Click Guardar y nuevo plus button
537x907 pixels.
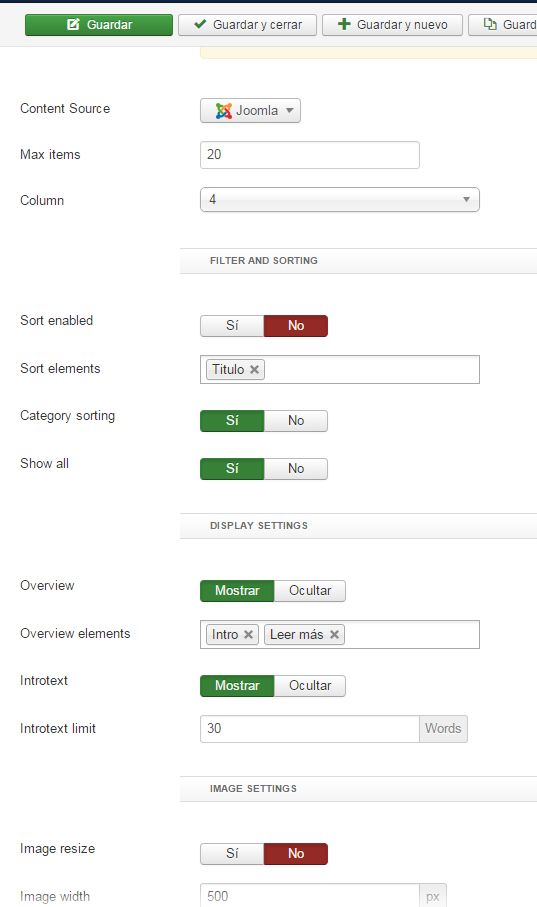point(392,25)
